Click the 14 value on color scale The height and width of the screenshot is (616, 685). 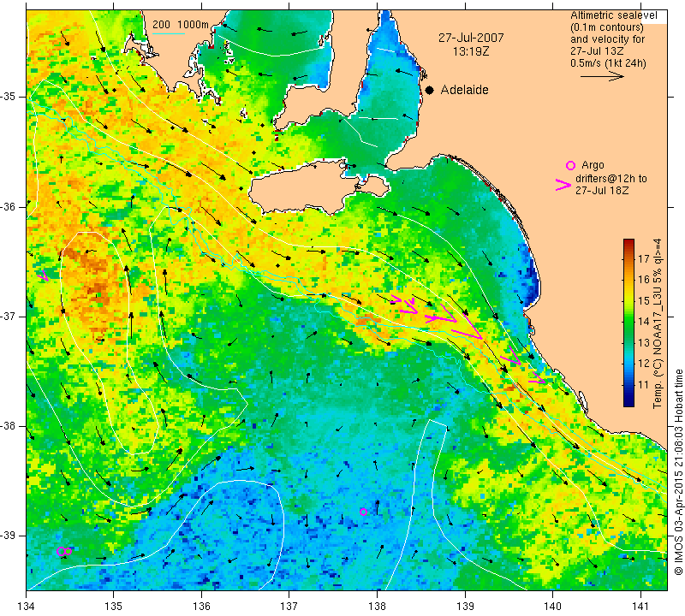point(644,322)
